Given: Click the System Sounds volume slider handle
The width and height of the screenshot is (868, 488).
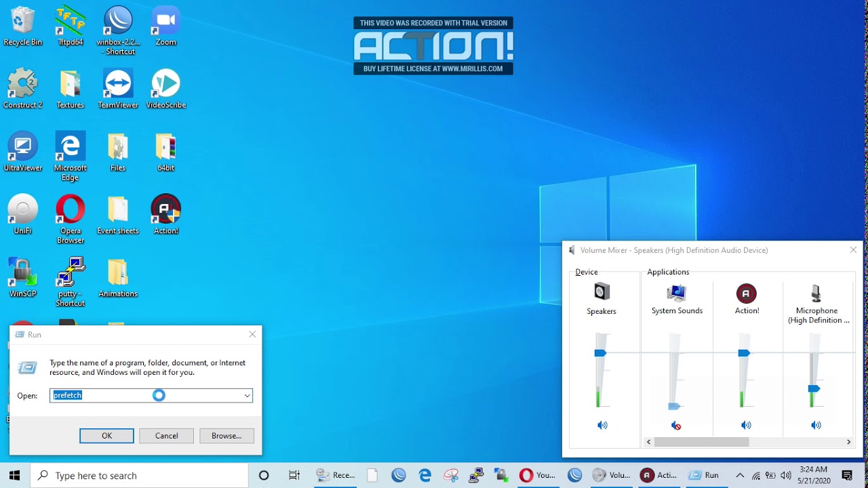Looking at the screenshot, I should coord(673,406).
